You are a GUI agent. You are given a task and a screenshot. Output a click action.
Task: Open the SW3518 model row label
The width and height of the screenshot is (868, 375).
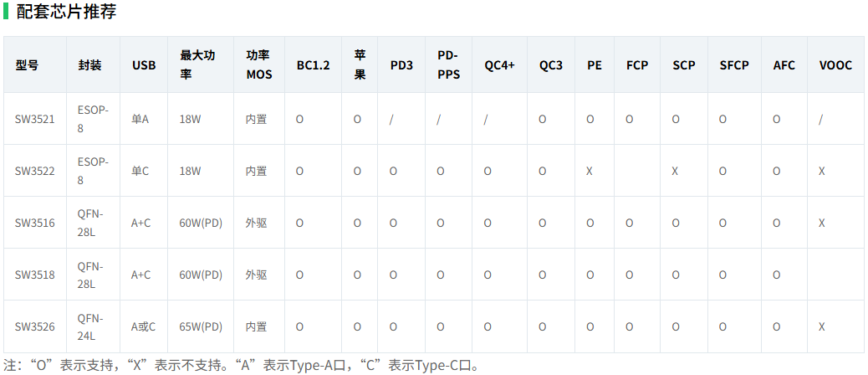[34, 275]
